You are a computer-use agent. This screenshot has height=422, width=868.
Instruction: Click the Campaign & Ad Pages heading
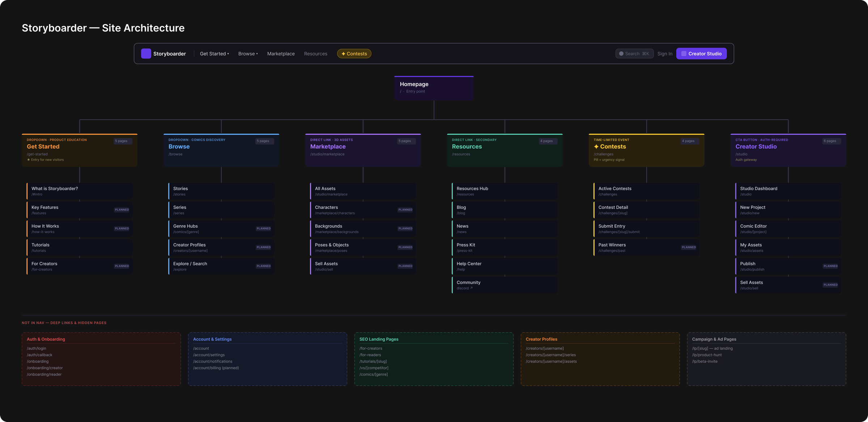click(714, 339)
